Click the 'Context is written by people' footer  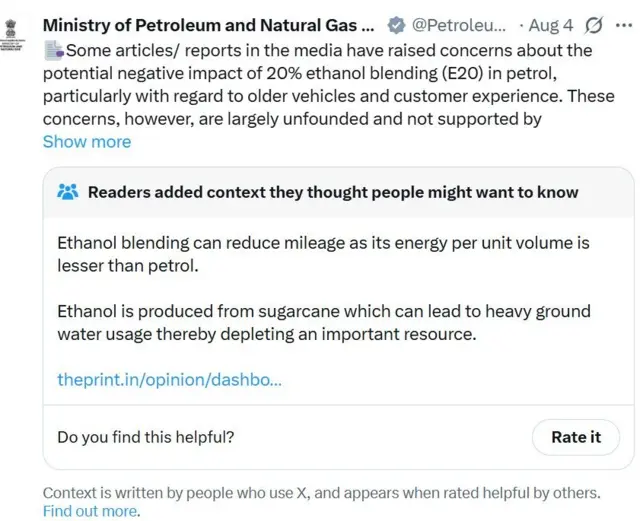(321, 493)
